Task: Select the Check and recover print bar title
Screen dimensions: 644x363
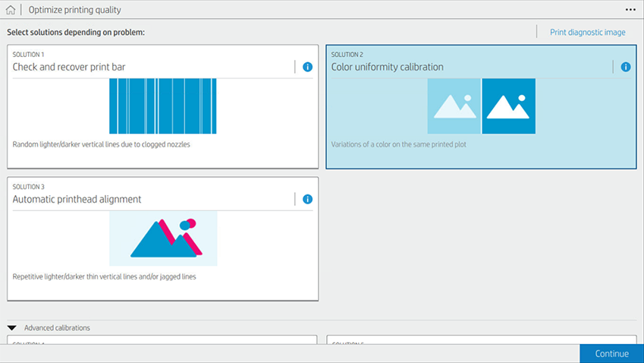Action: click(69, 67)
